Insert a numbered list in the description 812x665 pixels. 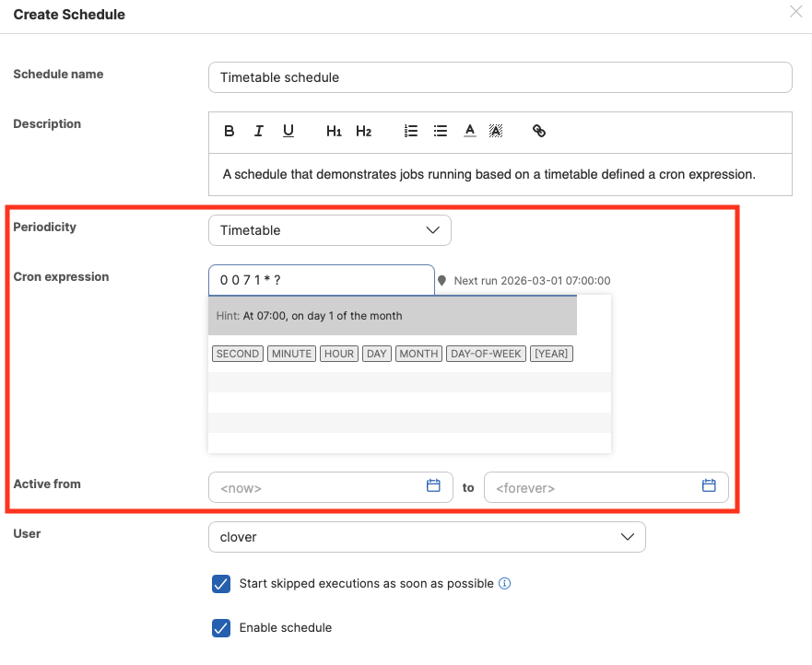tap(410, 131)
